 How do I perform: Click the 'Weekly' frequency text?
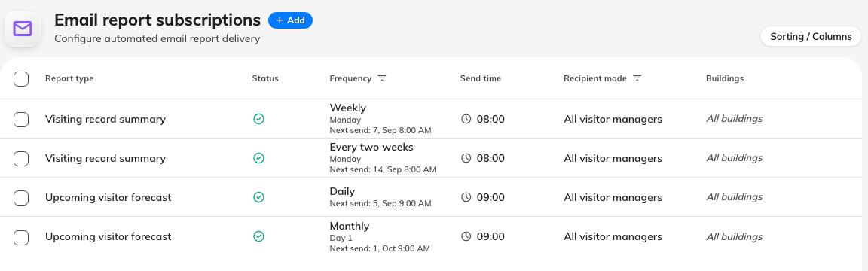[347, 108]
